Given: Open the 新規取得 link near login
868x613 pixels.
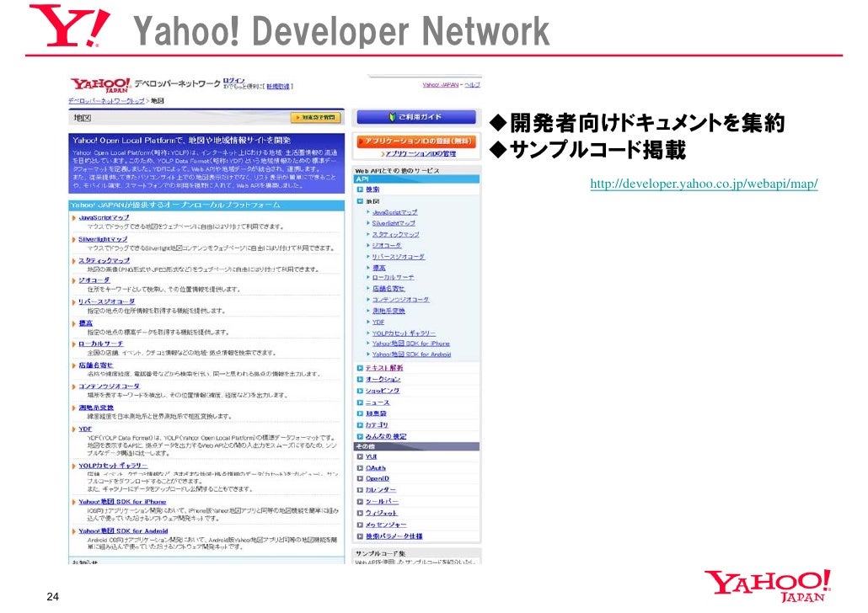Looking at the screenshot, I should coord(278,86).
